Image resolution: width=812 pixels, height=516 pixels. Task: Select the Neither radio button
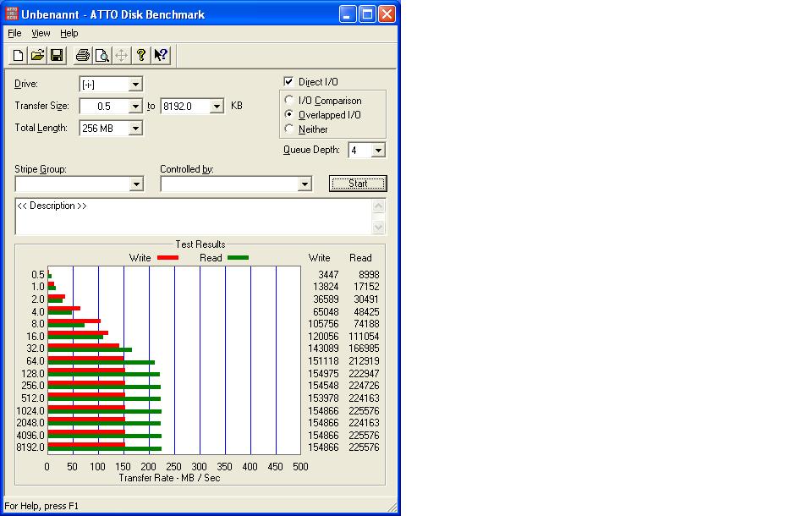tap(289, 129)
